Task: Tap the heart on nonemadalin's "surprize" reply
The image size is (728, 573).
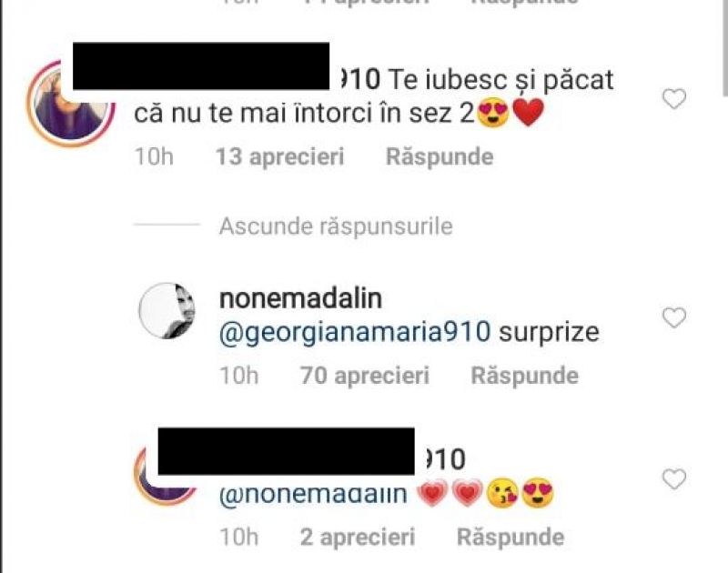Action: 673,317
